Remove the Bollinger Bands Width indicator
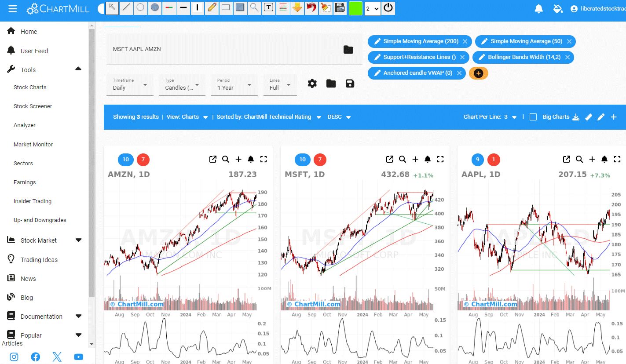The image size is (626, 364). click(568, 57)
